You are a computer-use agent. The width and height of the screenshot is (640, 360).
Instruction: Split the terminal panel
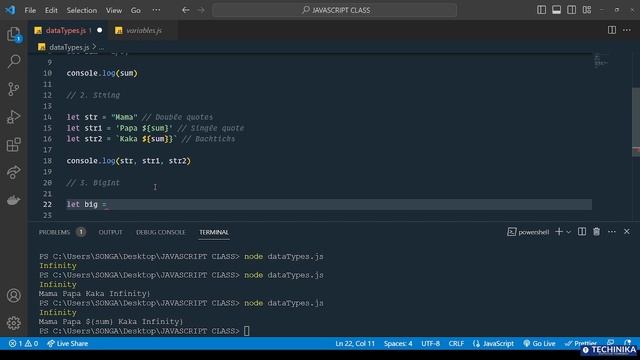(582, 232)
